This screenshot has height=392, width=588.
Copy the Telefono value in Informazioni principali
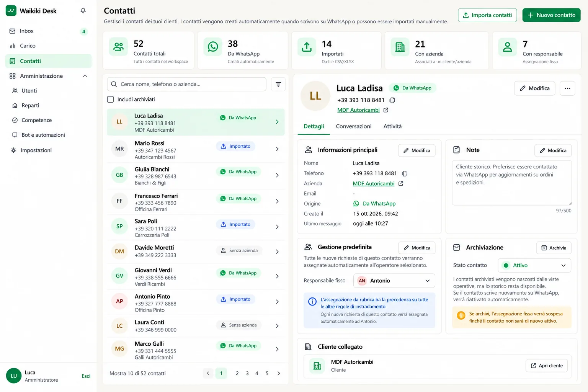(x=405, y=173)
